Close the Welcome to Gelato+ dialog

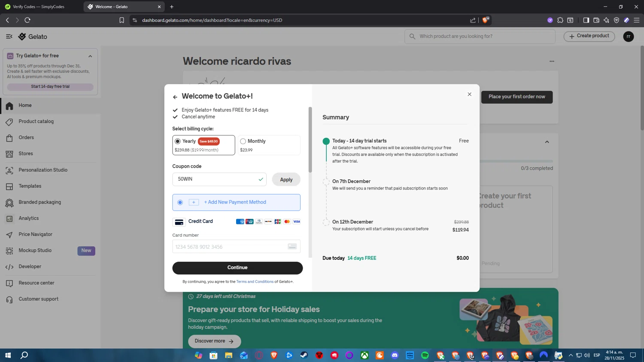[469, 94]
